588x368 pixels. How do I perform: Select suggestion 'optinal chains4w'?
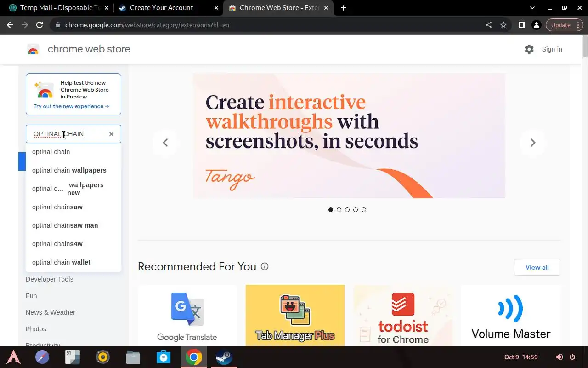[x=73, y=244]
